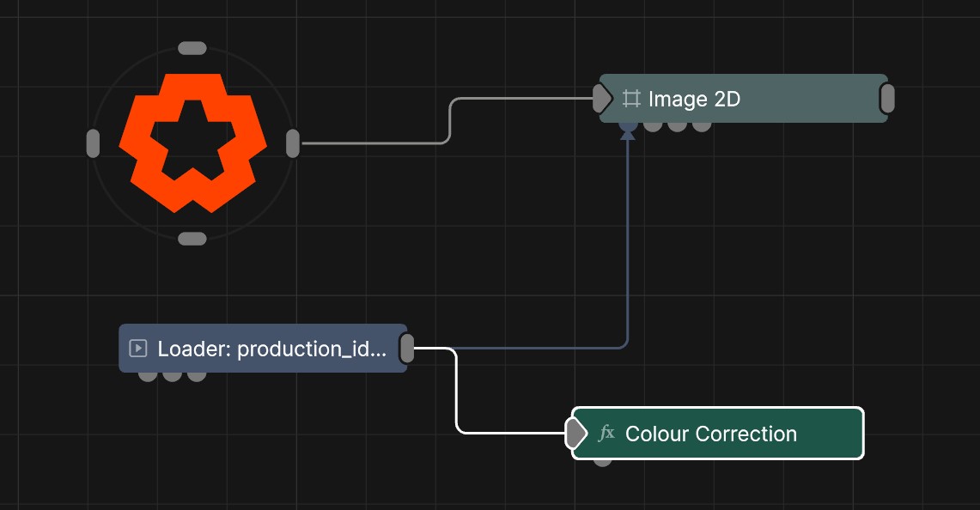Click the frame icon on Image 2D node
This screenshot has width=980, height=510.
[631, 99]
